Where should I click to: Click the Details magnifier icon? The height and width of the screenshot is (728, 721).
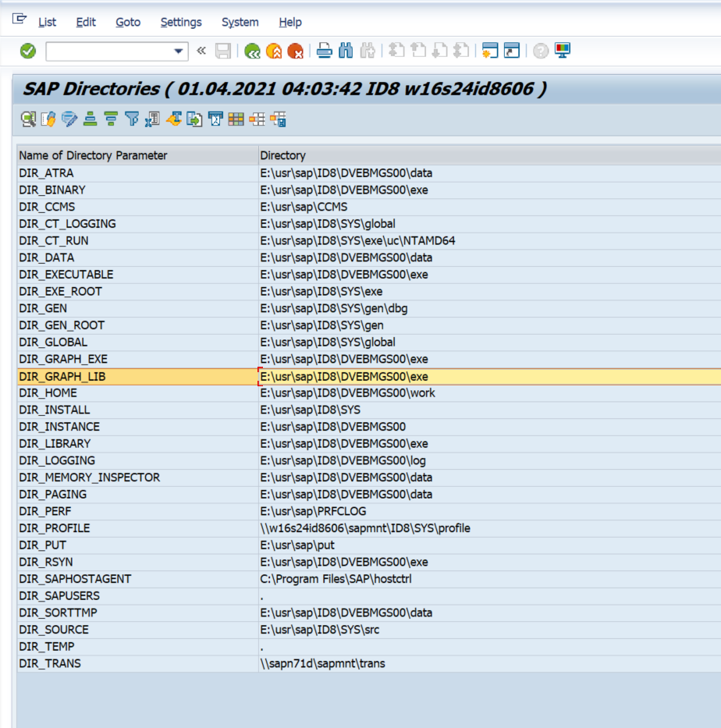coord(28,119)
